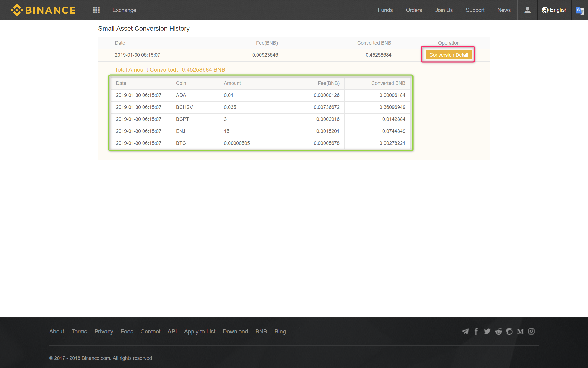Open the Blog footer link
The height and width of the screenshot is (368, 588).
point(280,332)
